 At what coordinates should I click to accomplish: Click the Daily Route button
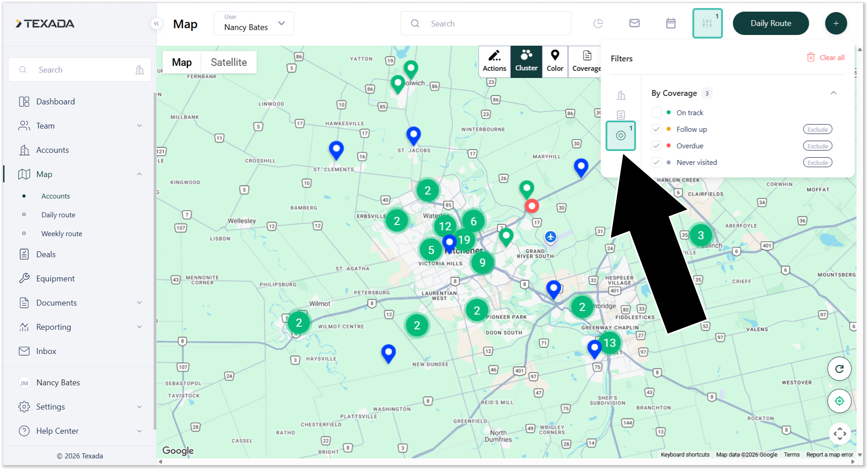(771, 23)
